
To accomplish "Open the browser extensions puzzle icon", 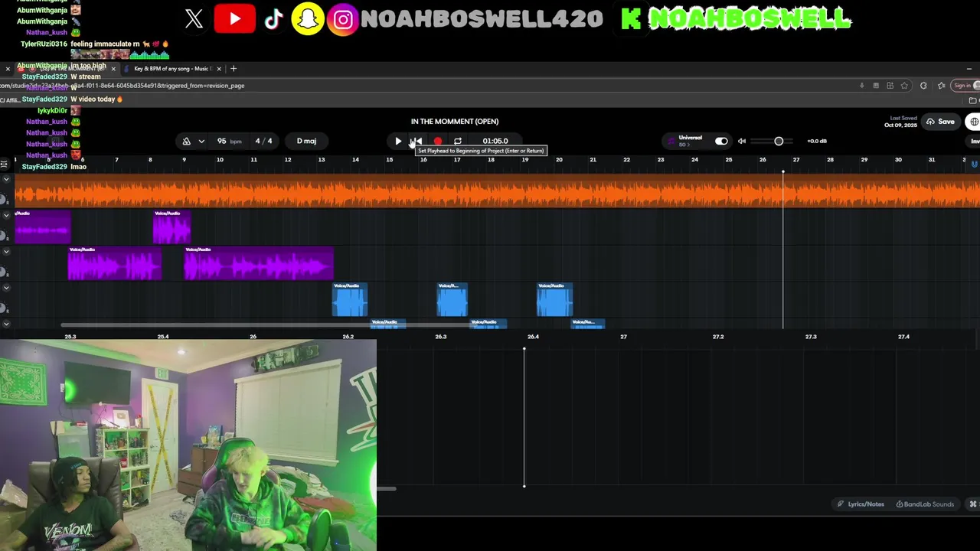I will click(923, 86).
